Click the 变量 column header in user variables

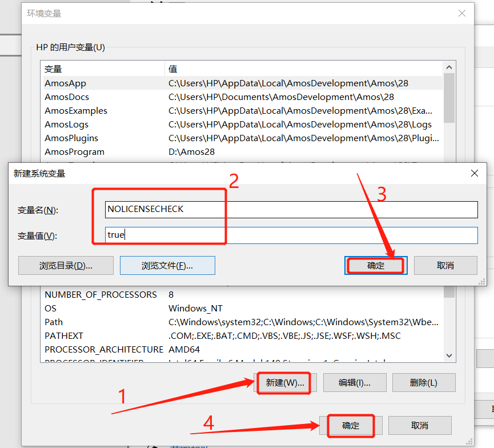(x=103, y=69)
